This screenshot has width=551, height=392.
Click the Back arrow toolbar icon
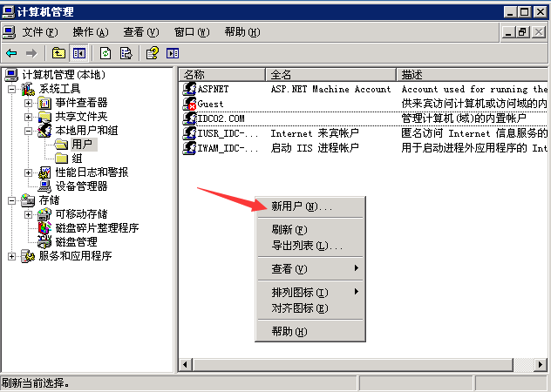(x=11, y=53)
